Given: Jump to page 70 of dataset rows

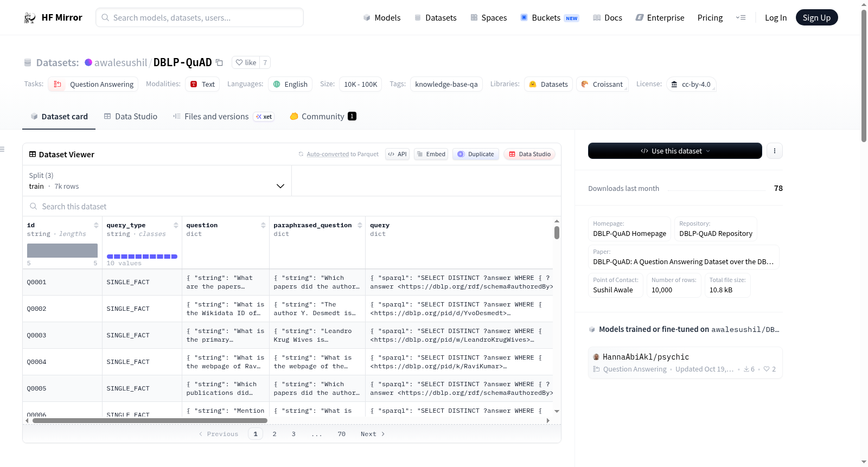Looking at the screenshot, I should [x=341, y=434].
